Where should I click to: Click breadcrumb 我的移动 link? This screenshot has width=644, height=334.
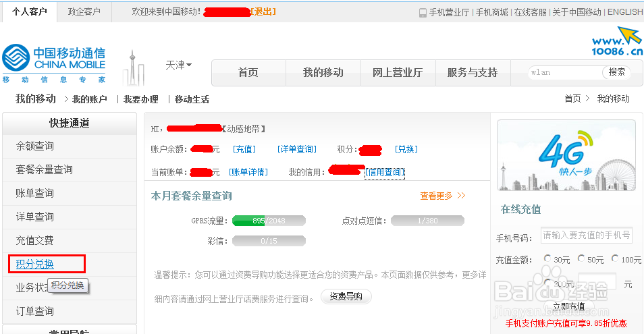click(x=613, y=99)
